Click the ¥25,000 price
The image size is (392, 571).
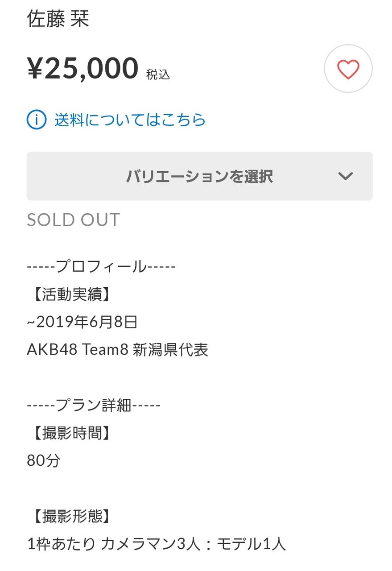(x=83, y=68)
